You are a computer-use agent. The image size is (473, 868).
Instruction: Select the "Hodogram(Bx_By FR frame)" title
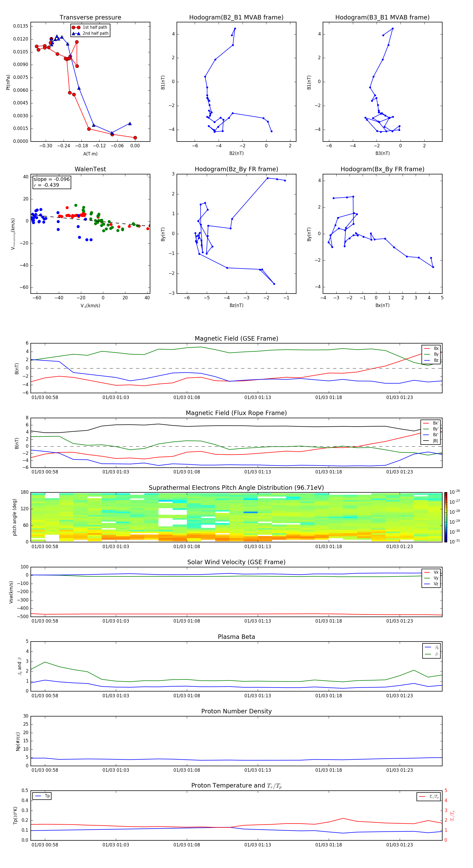[x=382, y=169]
